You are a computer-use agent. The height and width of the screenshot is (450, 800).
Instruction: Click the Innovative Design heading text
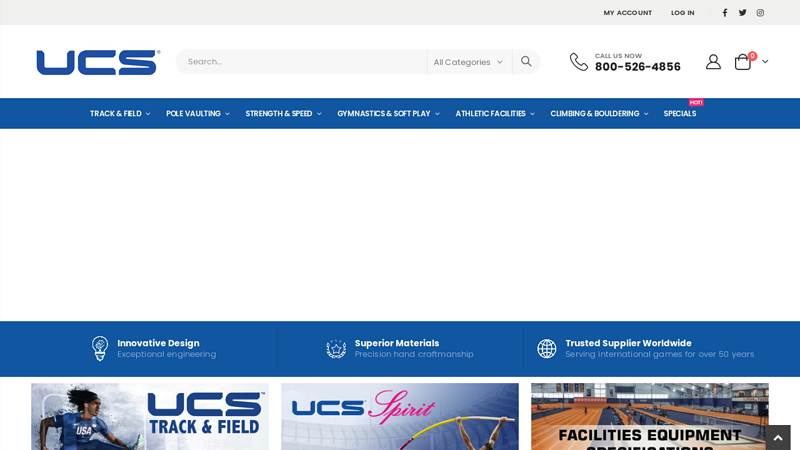click(x=158, y=343)
